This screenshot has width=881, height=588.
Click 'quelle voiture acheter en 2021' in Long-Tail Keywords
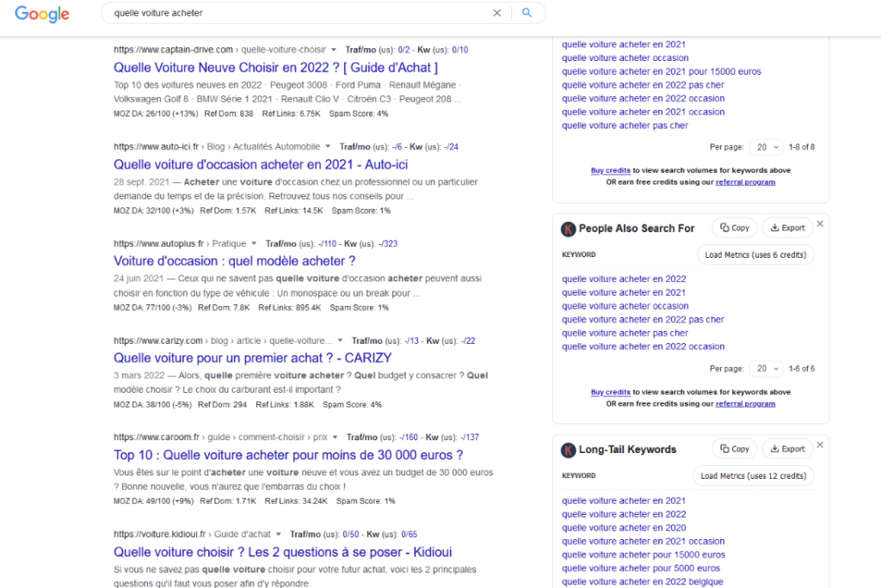[624, 501]
